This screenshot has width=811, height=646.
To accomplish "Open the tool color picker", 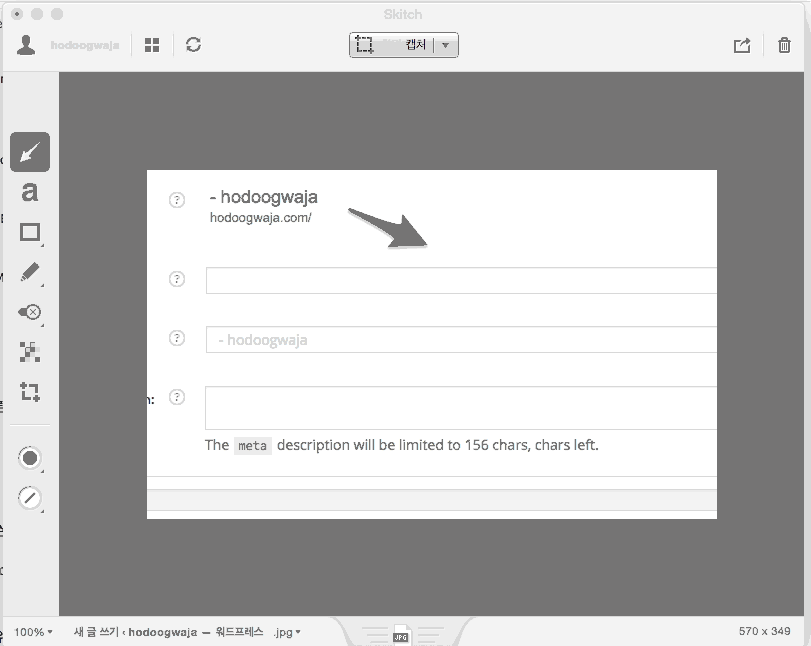I will pos(30,458).
